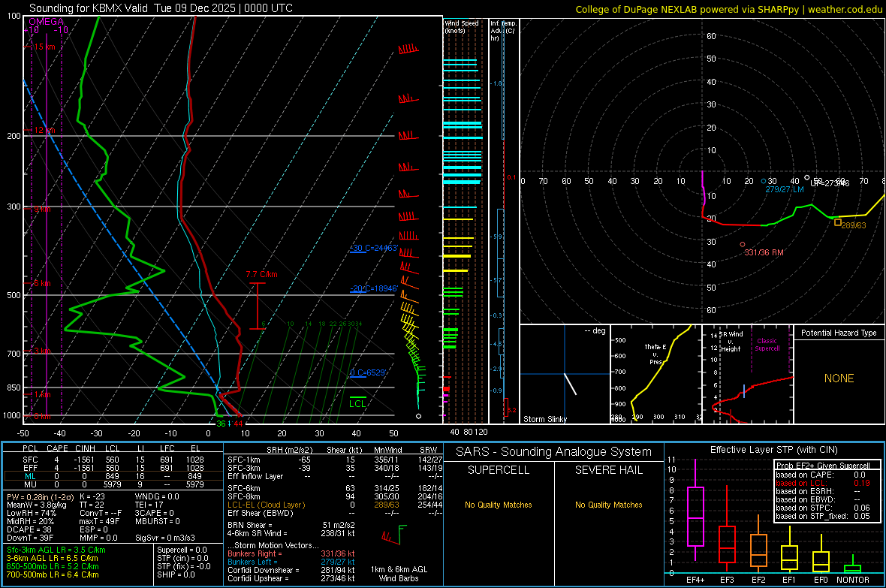The image size is (886, 588).
Task: Click the SARS - Sounding Analogue System title
Action: (553, 452)
